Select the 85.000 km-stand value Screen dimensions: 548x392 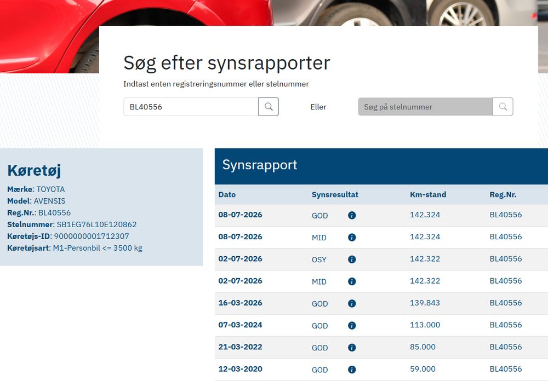click(423, 347)
